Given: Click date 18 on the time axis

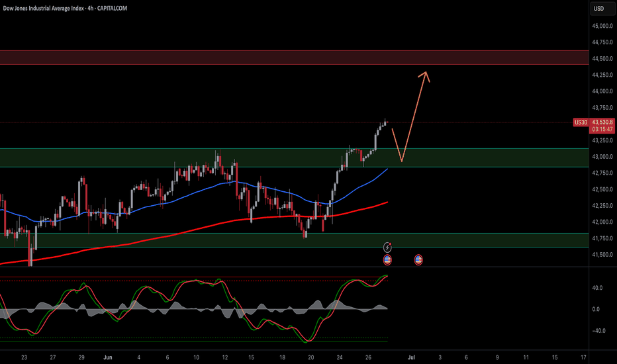Looking at the screenshot, I should point(282,357).
